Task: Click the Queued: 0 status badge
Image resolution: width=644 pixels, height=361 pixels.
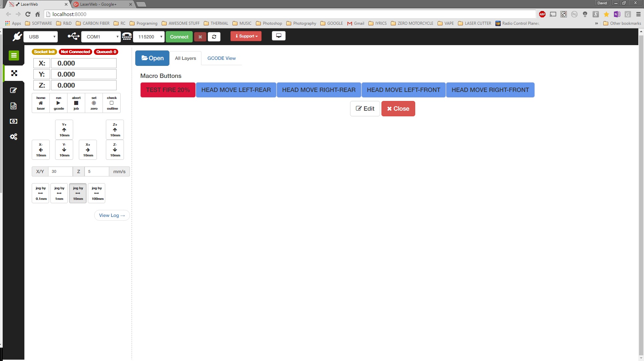Action: pyautogui.click(x=106, y=52)
